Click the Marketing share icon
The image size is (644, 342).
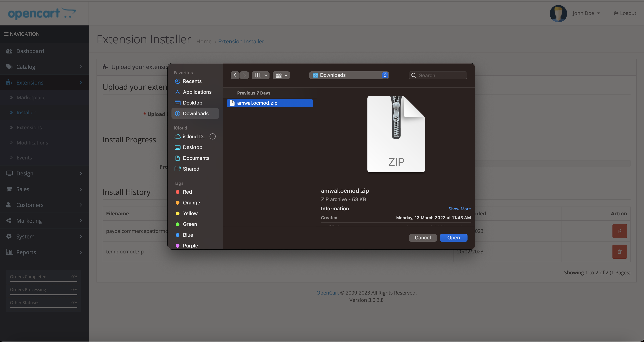tap(9, 220)
